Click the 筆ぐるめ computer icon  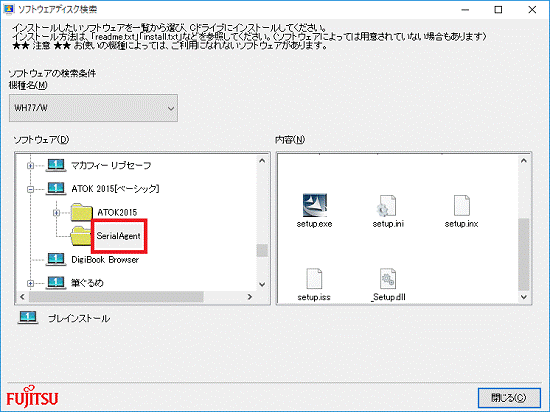click(x=56, y=282)
